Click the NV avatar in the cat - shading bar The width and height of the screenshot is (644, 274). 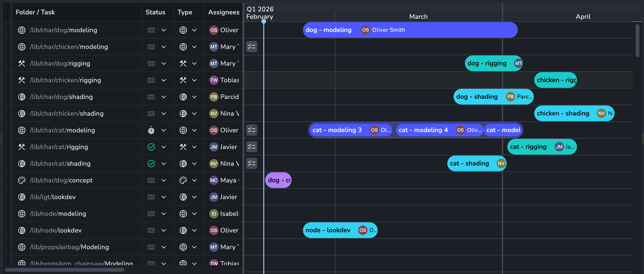[x=501, y=163]
